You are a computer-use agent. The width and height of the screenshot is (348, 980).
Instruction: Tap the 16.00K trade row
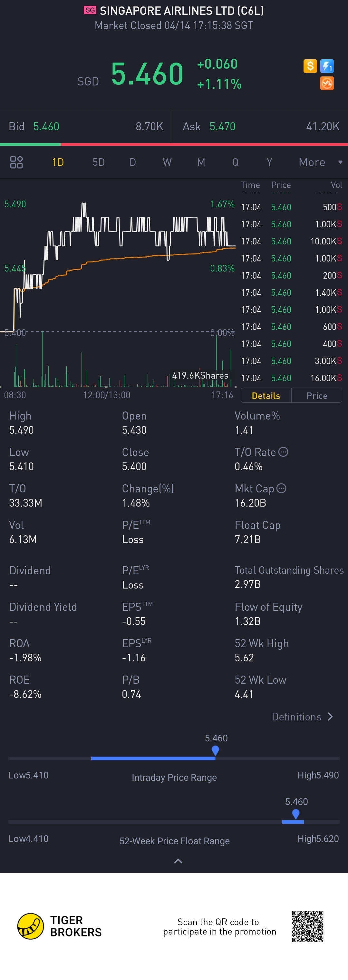point(291,378)
